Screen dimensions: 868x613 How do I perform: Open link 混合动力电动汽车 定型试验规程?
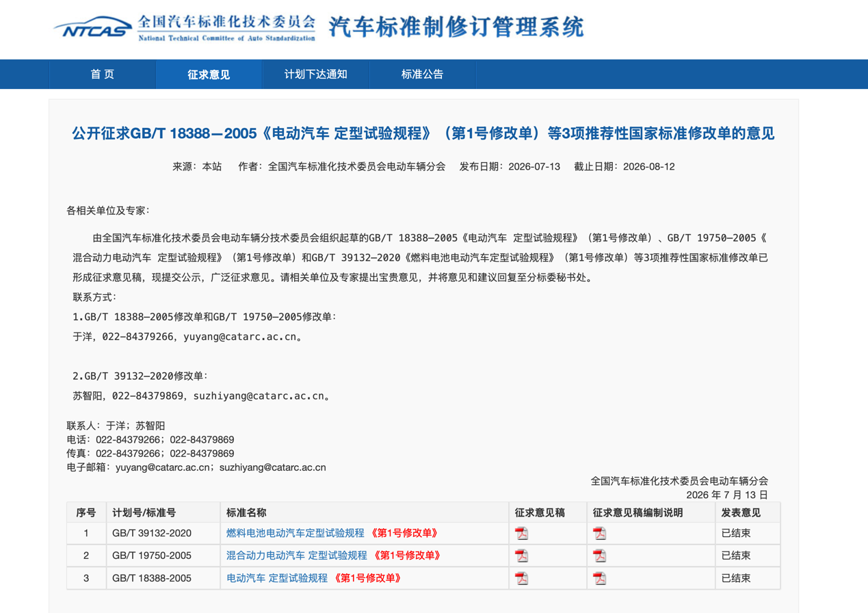pyautogui.click(x=297, y=556)
